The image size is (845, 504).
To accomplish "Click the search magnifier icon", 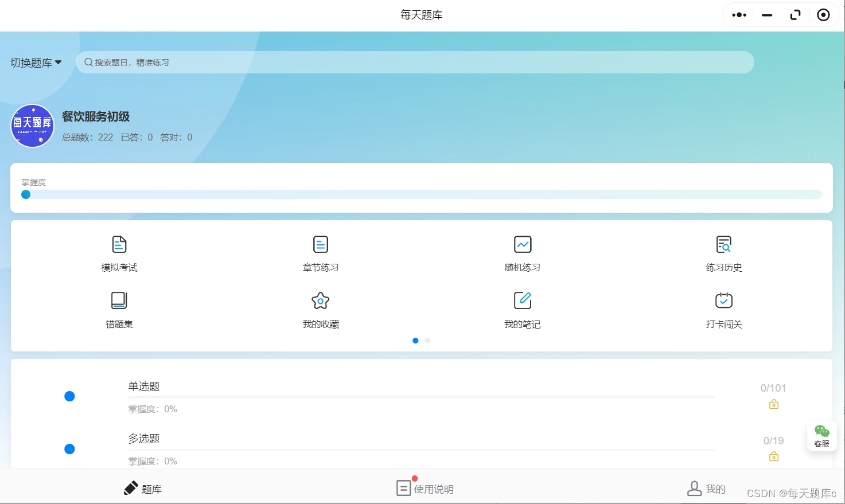I will tap(88, 62).
